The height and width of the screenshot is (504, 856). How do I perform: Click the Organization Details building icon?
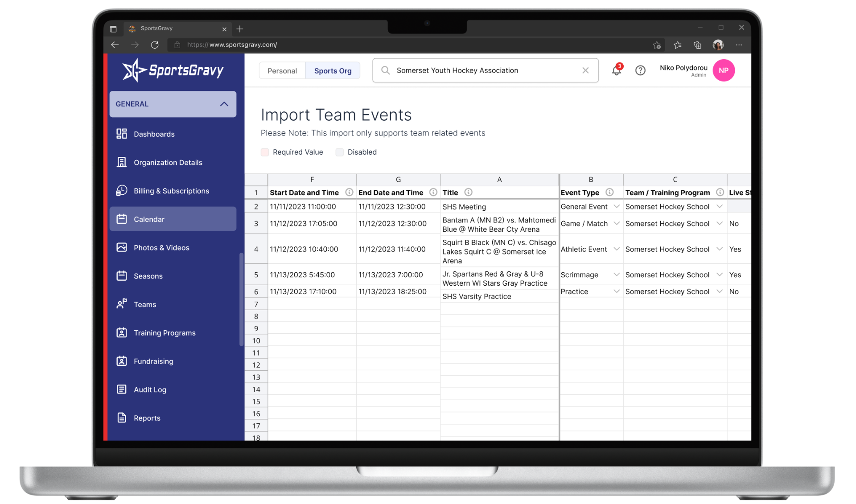121,162
